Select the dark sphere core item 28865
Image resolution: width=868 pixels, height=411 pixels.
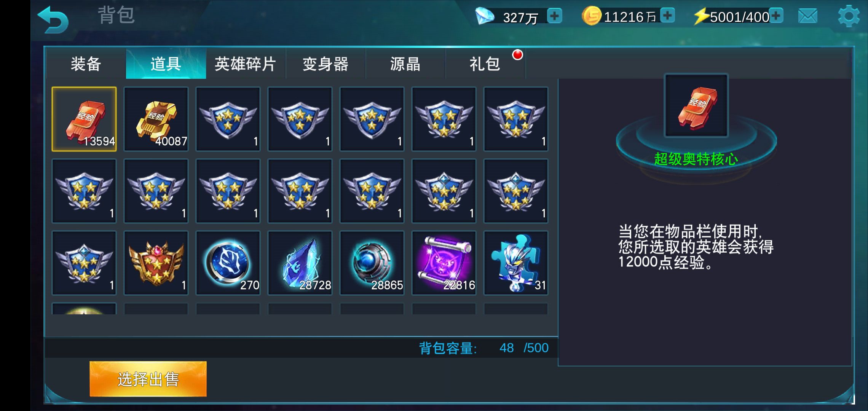tap(372, 263)
